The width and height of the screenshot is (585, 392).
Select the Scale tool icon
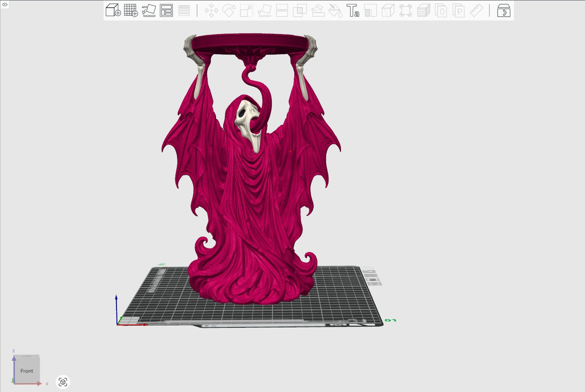(x=247, y=10)
